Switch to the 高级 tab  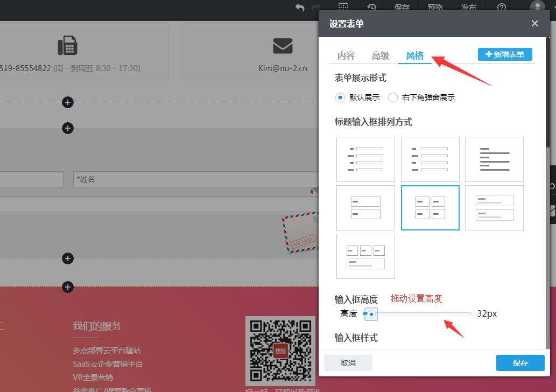point(381,55)
